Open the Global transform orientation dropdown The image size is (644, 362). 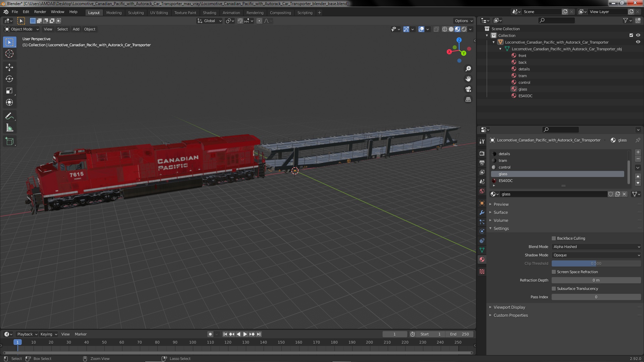(x=210, y=21)
